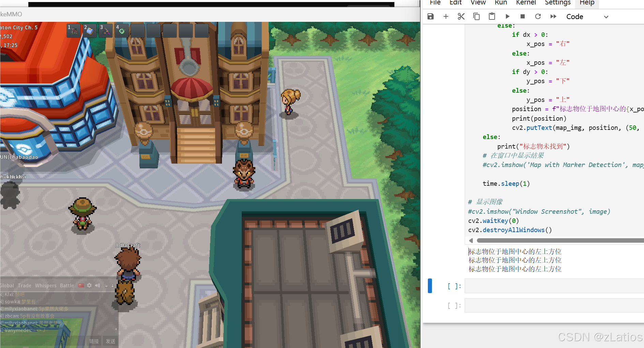Click the 'print("标志物未找到")' code line
This screenshot has height=348, width=644.
click(533, 146)
